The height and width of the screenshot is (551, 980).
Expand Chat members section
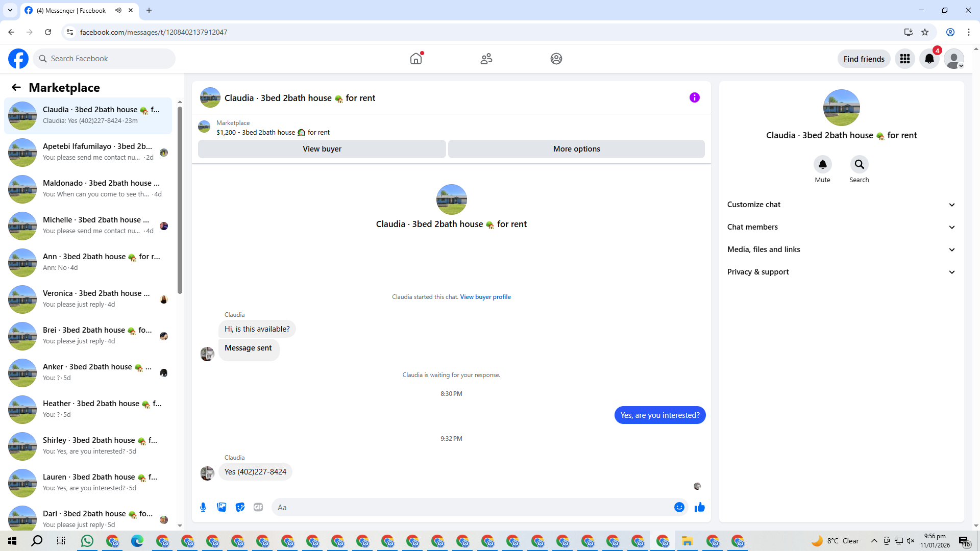(x=841, y=227)
